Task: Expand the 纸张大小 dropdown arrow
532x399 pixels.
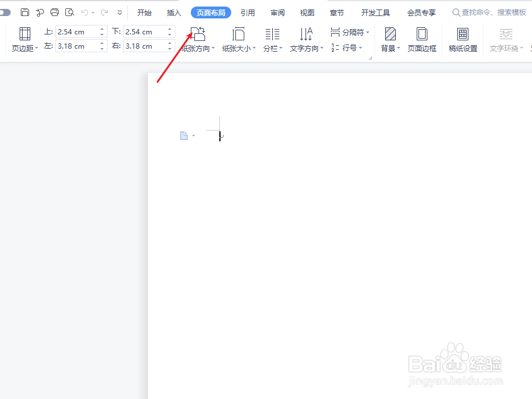Action: (254, 48)
